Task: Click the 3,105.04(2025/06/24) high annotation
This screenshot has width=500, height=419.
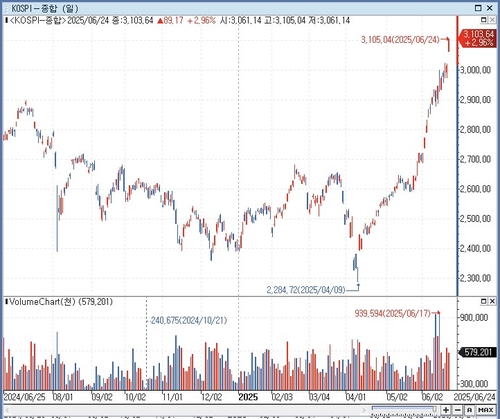Action: click(400, 40)
